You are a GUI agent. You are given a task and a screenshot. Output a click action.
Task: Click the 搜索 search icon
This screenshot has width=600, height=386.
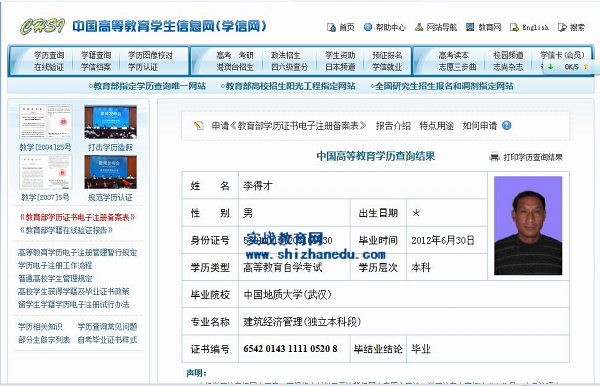tap(562, 27)
